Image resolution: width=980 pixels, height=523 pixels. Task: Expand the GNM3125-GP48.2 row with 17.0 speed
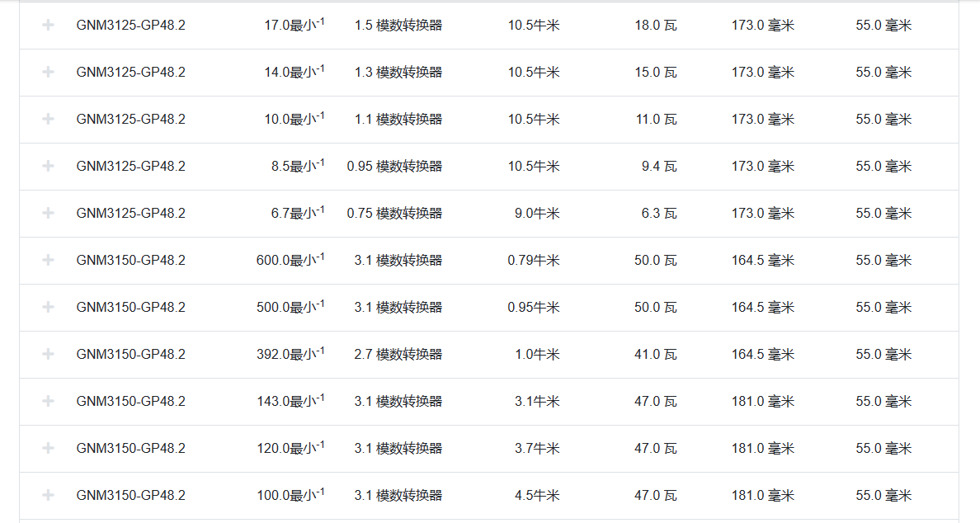(x=48, y=25)
